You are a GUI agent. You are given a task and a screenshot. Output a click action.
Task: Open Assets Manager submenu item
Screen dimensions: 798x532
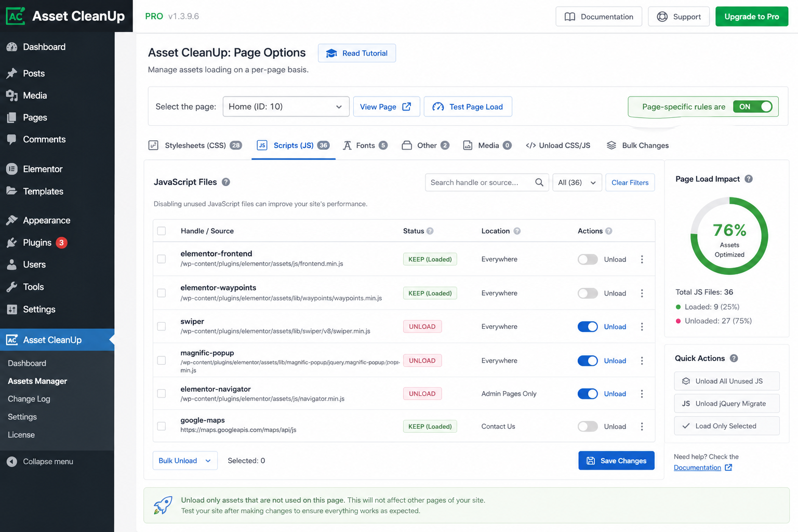click(x=37, y=381)
